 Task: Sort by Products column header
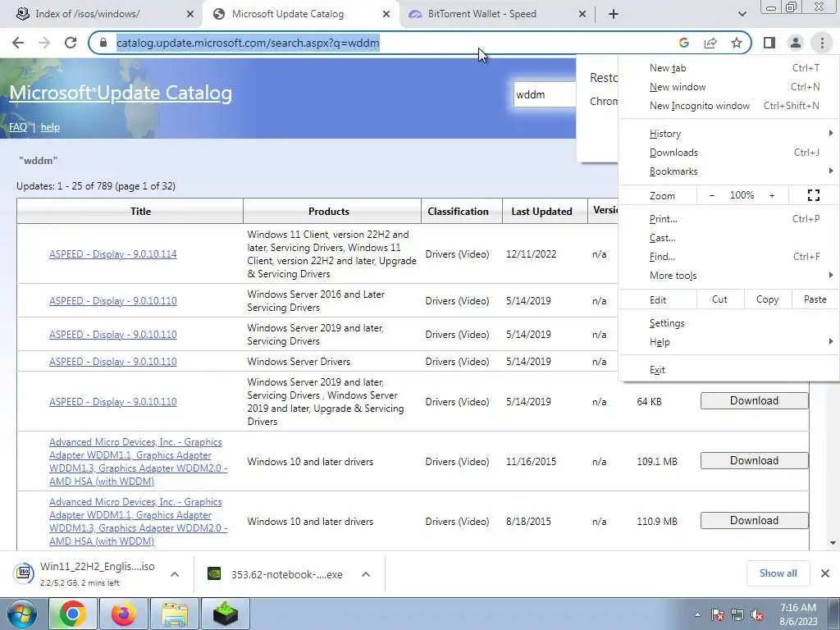329,211
